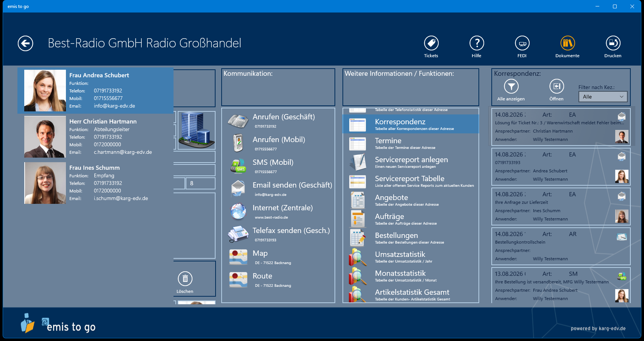This screenshot has height=341, width=644.
Task: Open the Termine table
Action: coord(411,143)
